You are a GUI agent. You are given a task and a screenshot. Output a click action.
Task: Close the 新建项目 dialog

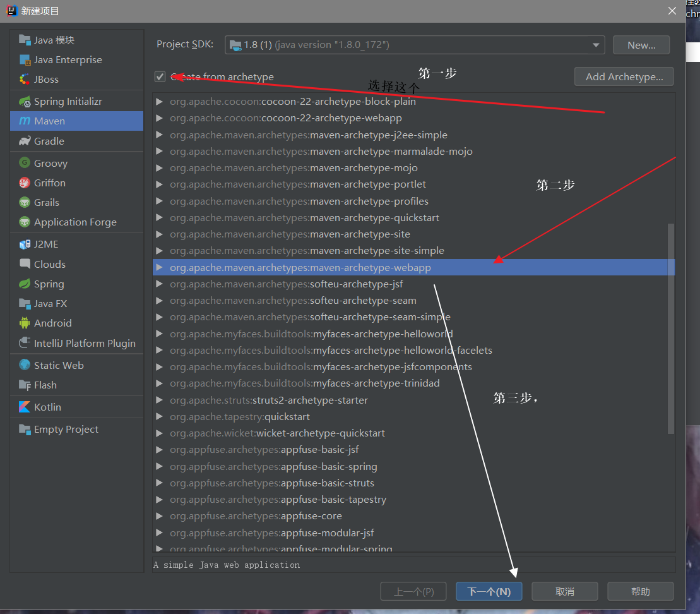[672, 11]
